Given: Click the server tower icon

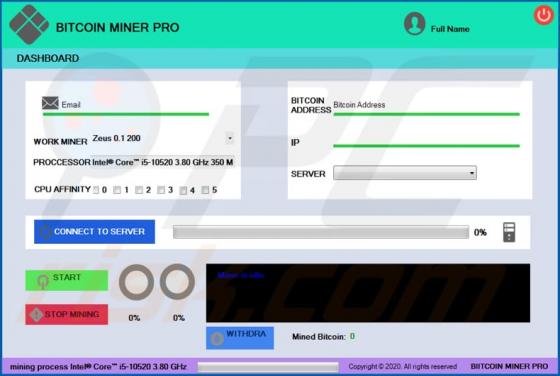Looking at the screenshot, I should click(509, 232).
